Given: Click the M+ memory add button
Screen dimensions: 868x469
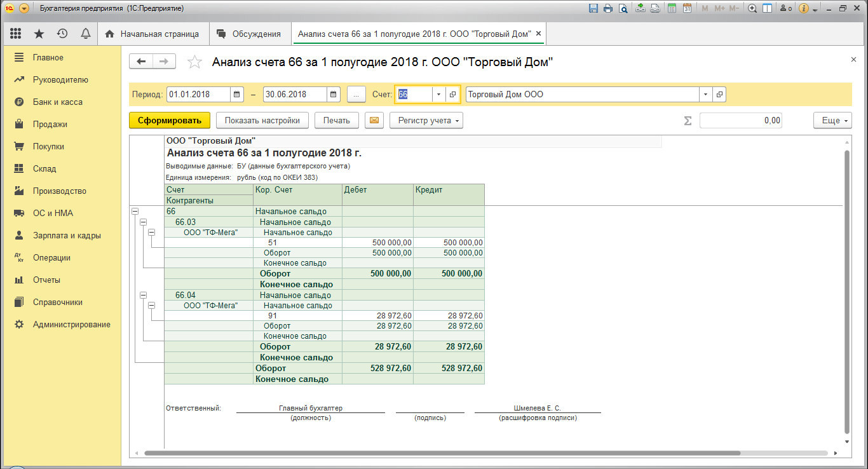Looking at the screenshot, I should click(x=720, y=8).
